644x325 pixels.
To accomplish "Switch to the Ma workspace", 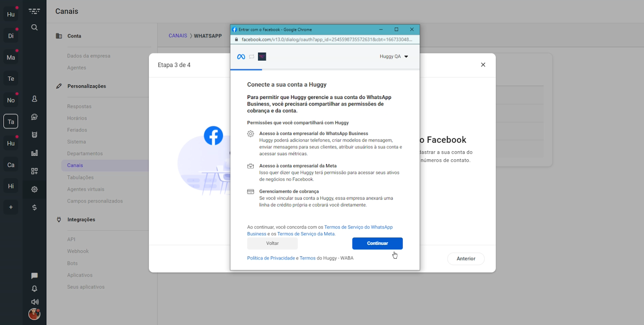I will pos(11,58).
